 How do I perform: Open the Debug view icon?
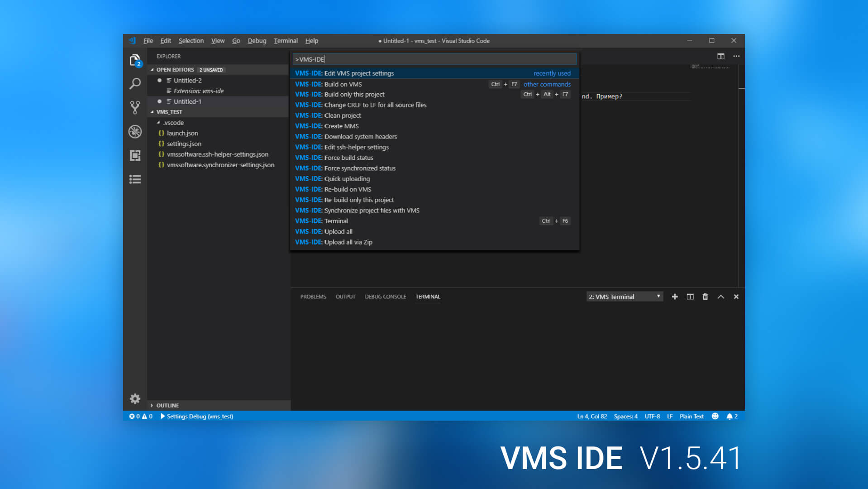(x=135, y=131)
